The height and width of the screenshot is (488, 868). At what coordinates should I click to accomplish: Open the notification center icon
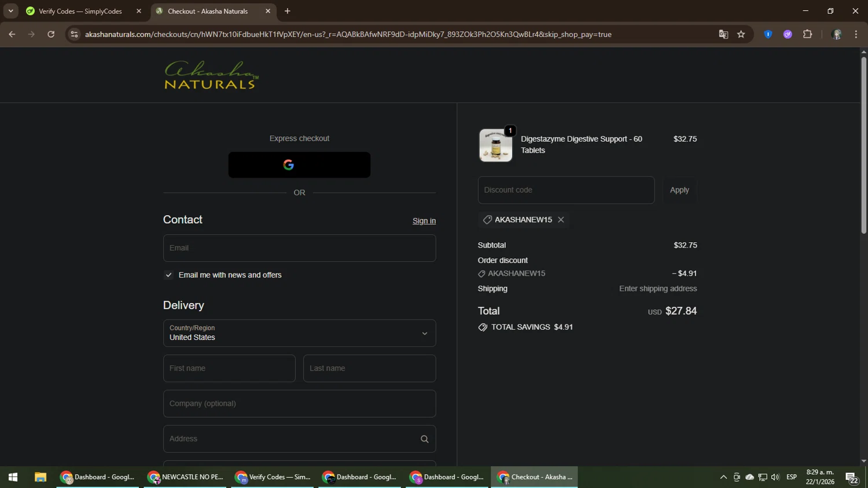(852, 478)
